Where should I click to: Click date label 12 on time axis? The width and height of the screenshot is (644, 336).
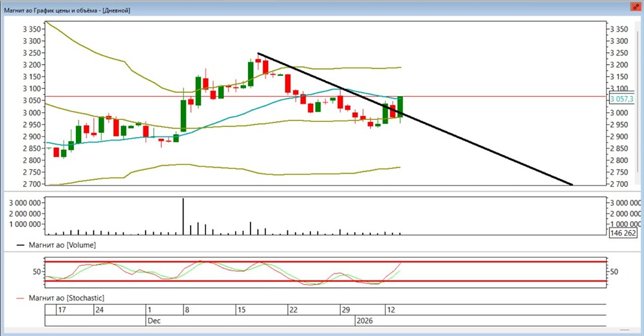pyautogui.click(x=391, y=310)
